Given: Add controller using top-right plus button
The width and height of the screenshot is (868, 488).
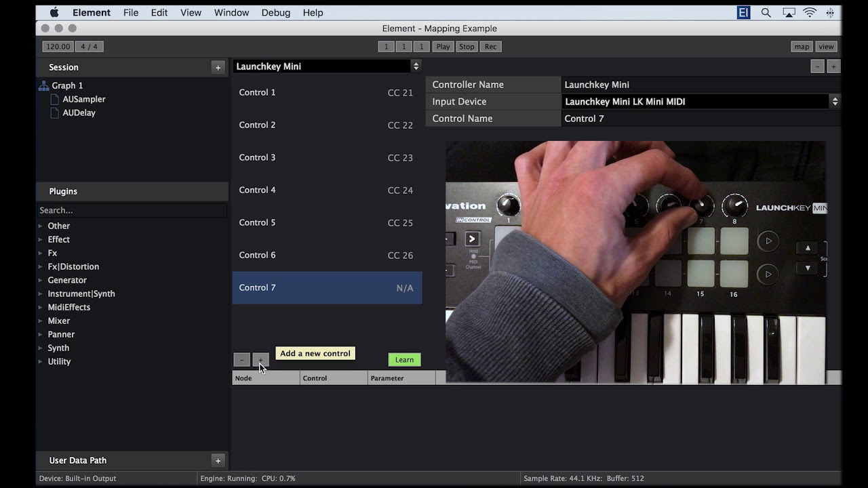Looking at the screenshot, I should pyautogui.click(x=833, y=66).
